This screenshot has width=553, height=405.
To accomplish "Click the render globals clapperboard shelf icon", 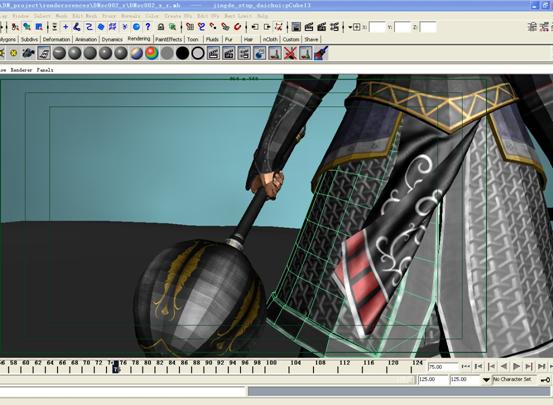I will 244,53.
